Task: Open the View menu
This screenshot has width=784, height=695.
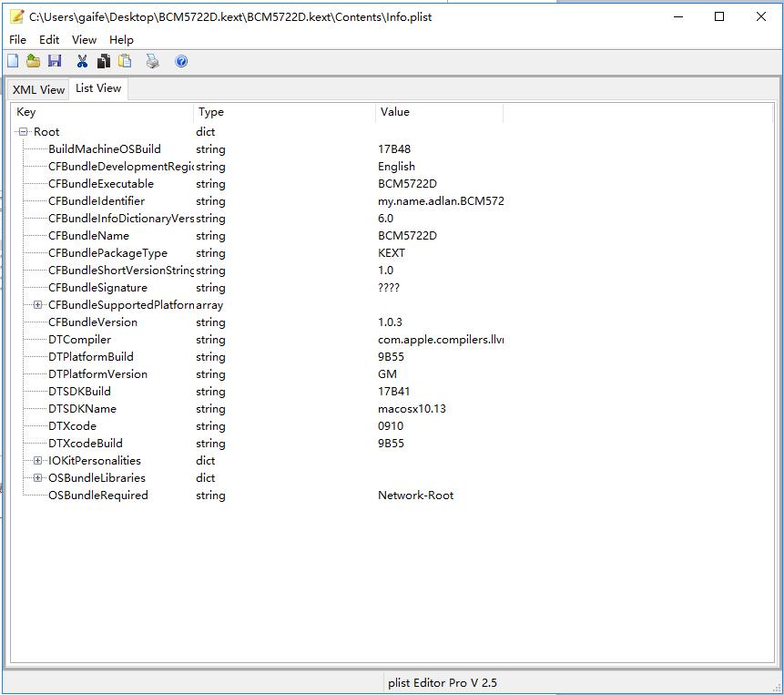Action: pos(84,40)
